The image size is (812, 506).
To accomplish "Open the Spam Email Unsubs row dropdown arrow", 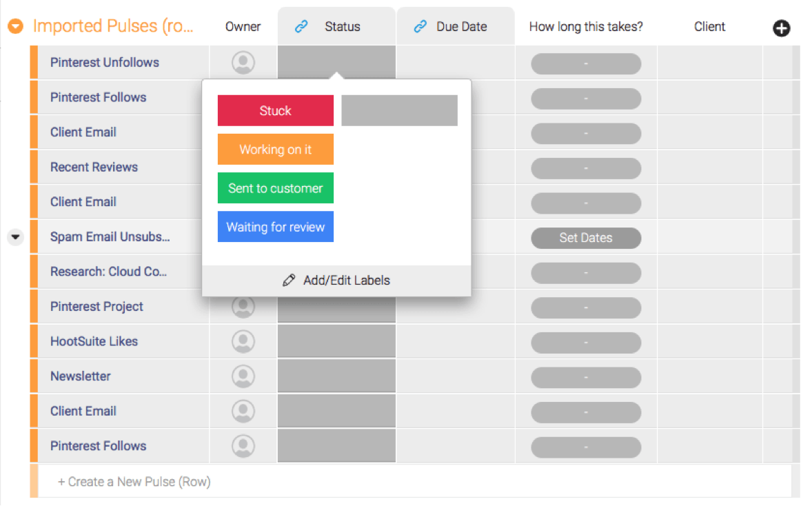I will click(16, 237).
